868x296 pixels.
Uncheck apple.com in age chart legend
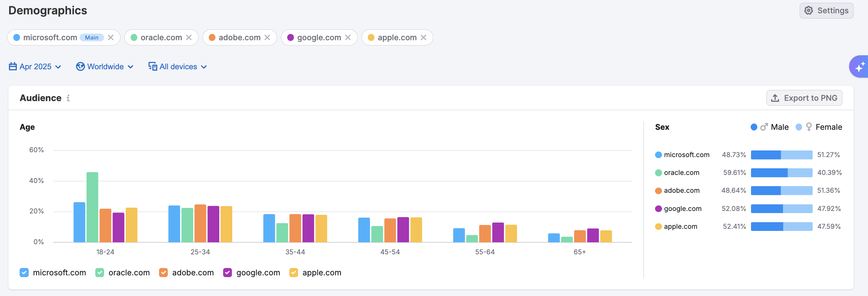[294, 273]
